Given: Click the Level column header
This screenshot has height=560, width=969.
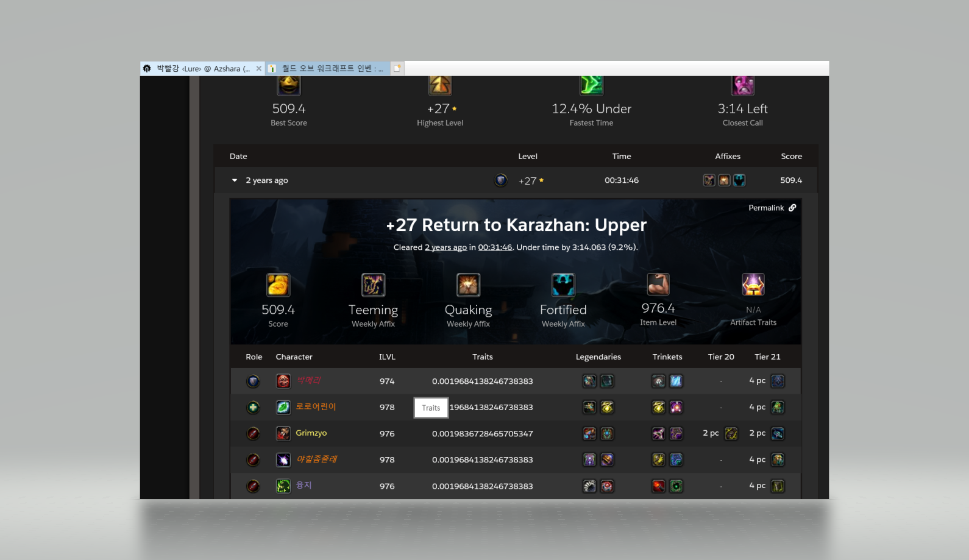Looking at the screenshot, I should pyautogui.click(x=528, y=157).
